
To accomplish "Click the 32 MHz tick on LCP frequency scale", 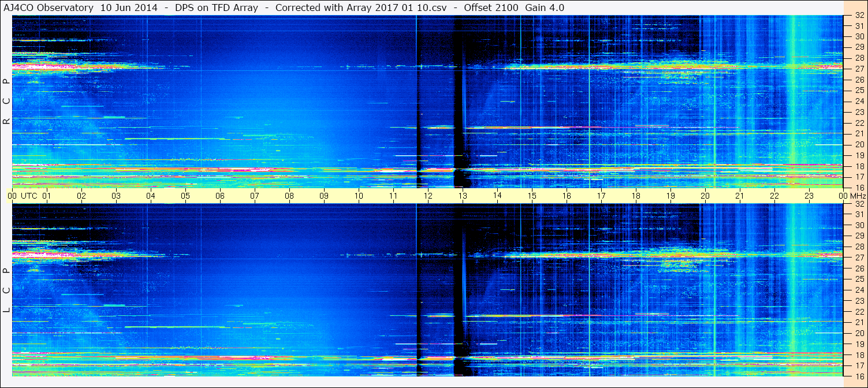I will click(x=859, y=204).
